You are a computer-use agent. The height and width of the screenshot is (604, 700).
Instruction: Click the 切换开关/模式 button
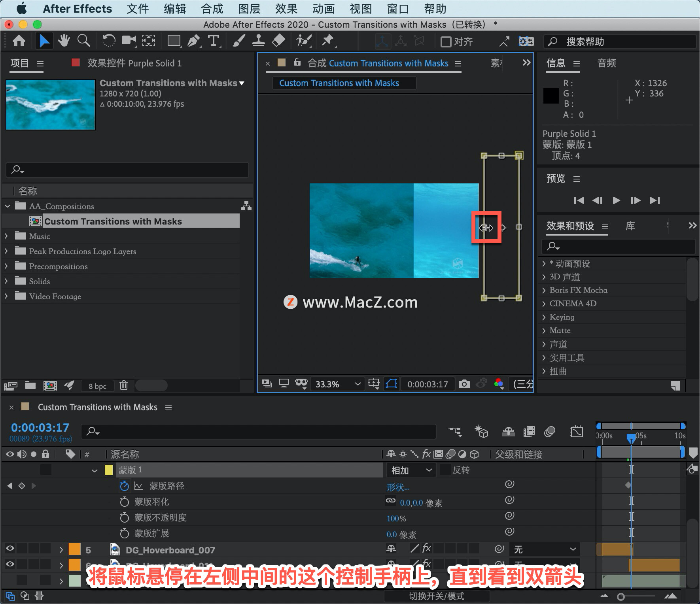tap(437, 596)
